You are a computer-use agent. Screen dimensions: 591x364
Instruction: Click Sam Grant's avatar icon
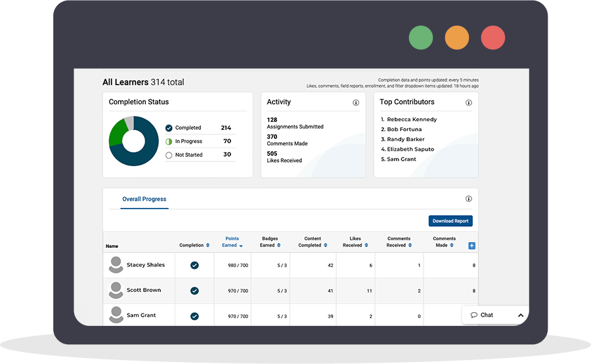[116, 315]
